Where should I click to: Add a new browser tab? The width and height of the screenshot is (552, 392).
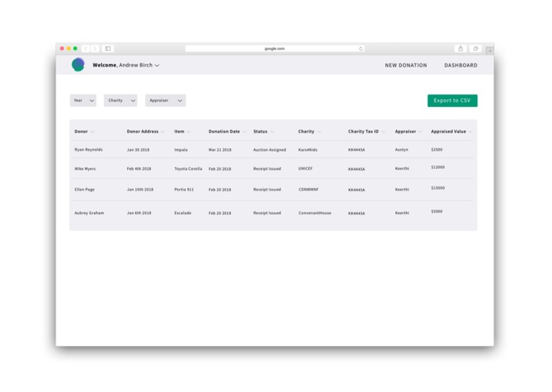[490, 51]
